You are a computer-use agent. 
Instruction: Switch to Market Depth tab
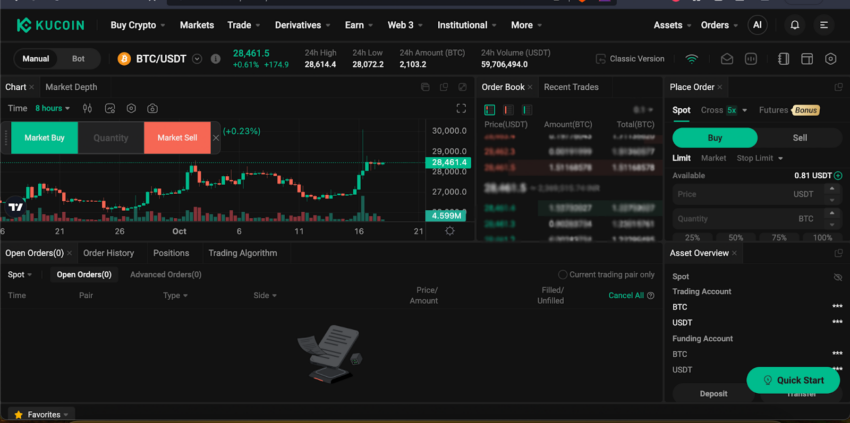(72, 87)
